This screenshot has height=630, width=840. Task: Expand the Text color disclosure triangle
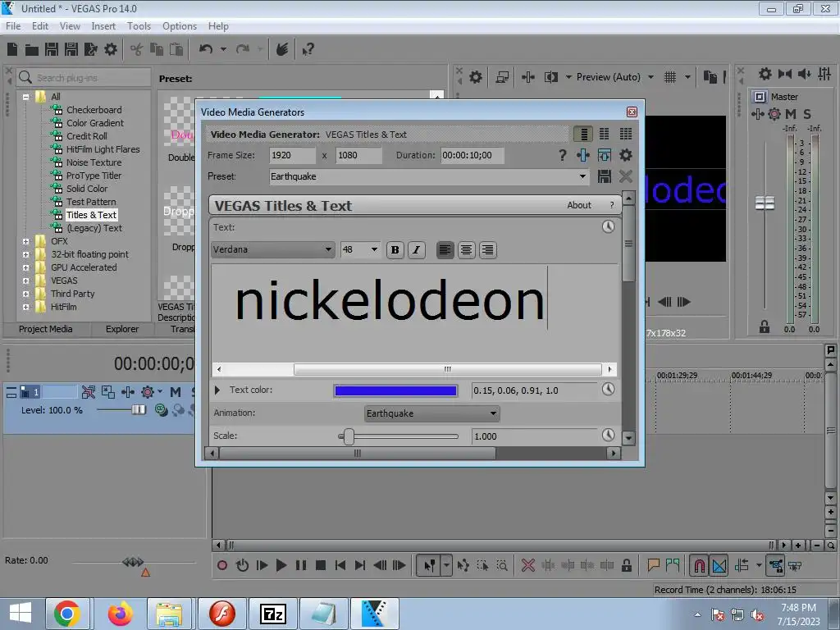[x=217, y=390]
